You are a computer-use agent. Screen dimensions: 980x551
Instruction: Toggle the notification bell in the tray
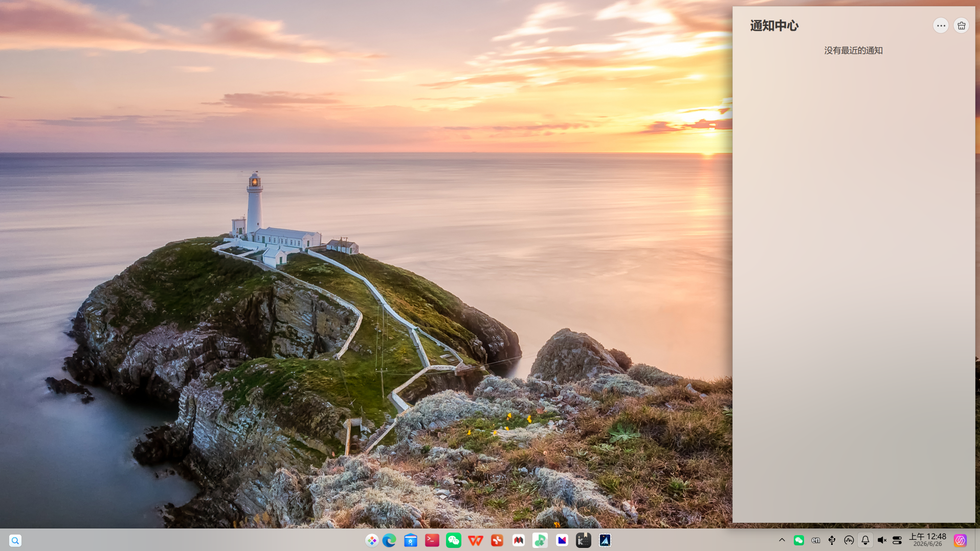865,540
